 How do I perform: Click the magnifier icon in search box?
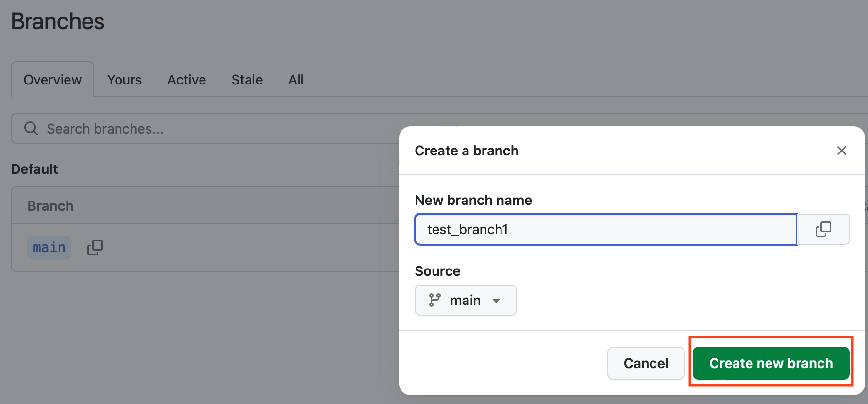[x=31, y=128]
